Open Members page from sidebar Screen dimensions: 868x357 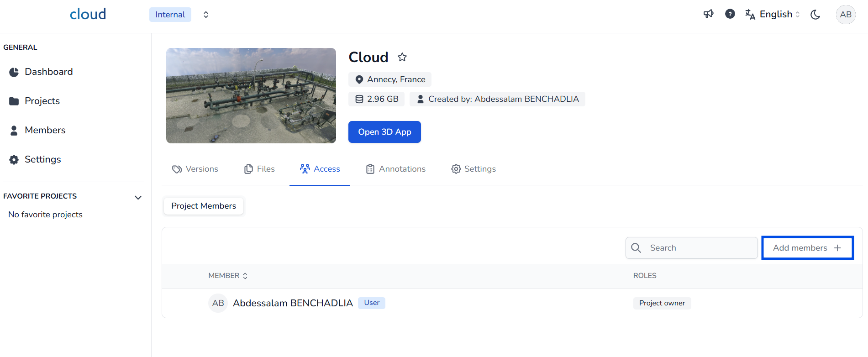point(45,130)
